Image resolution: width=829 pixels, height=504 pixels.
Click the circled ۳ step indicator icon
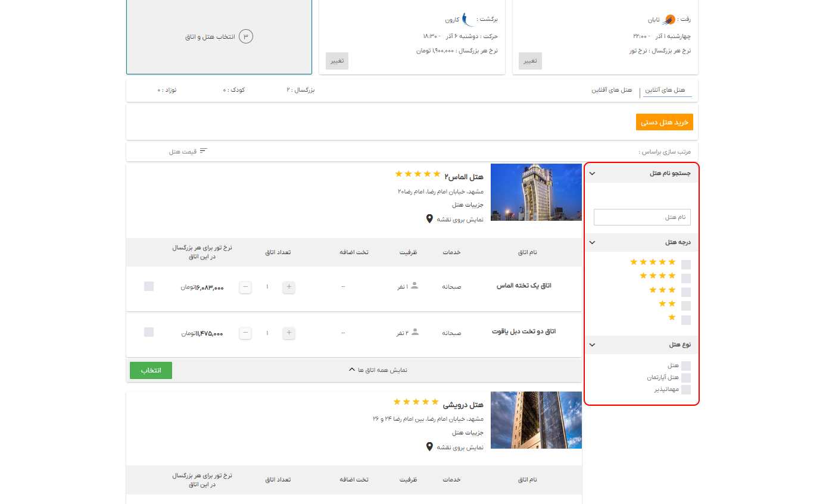(247, 36)
